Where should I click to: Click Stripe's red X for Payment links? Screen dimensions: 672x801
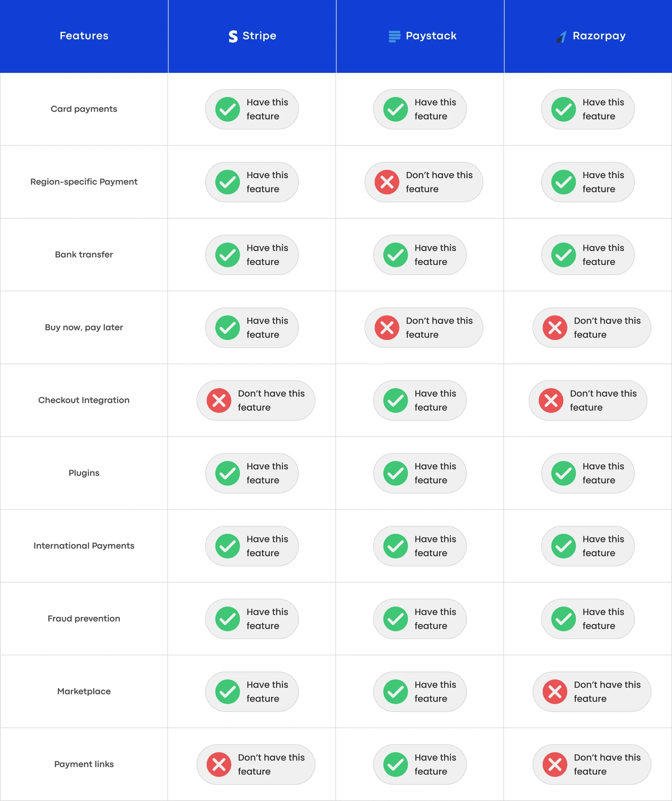click(219, 764)
